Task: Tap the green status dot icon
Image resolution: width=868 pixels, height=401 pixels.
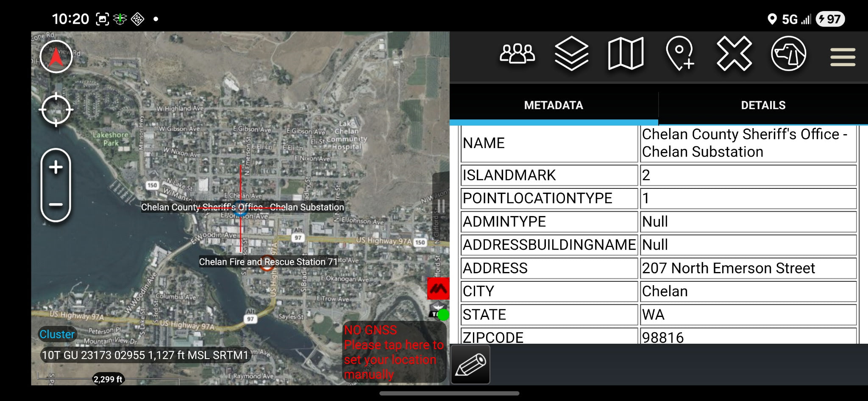Action: coord(443,315)
